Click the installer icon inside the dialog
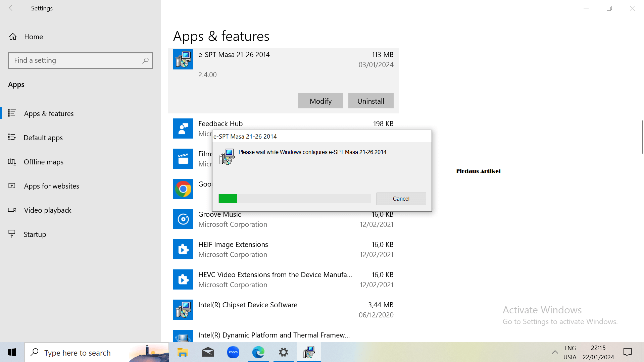Image resolution: width=644 pixels, height=362 pixels. (x=227, y=157)
